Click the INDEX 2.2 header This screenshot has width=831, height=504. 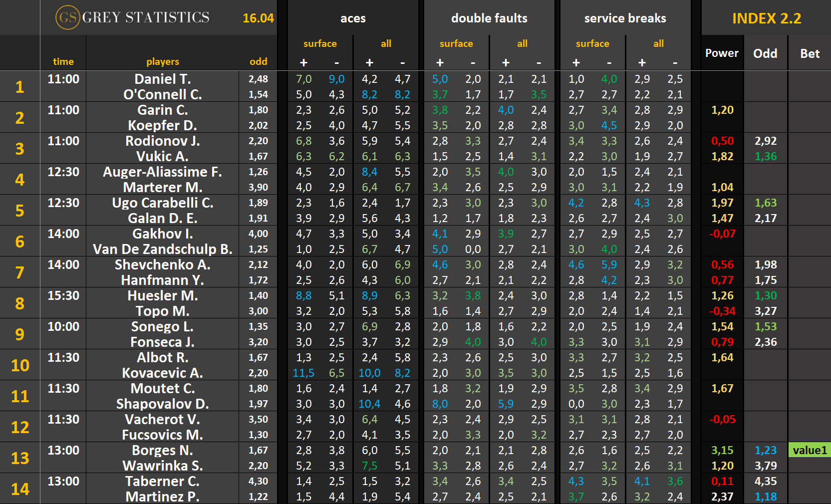pyautogui.click(x=767, y=18)
